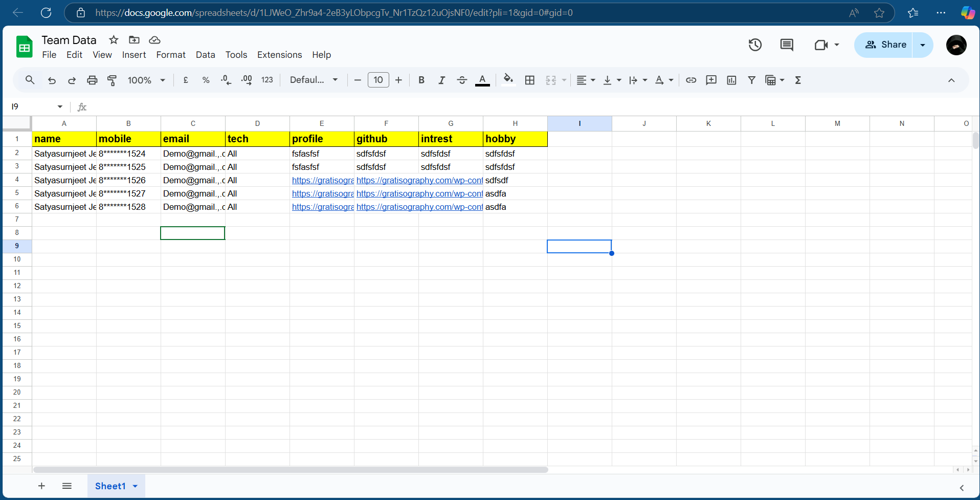Create a filter
This screenshot has width=980, height=500.
click(x=751, y=80)
